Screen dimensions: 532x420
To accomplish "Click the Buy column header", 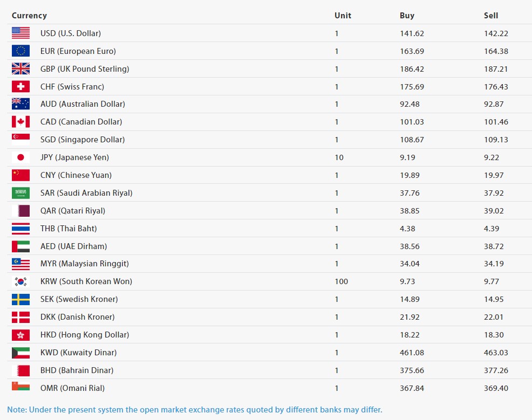I will 407,16.
